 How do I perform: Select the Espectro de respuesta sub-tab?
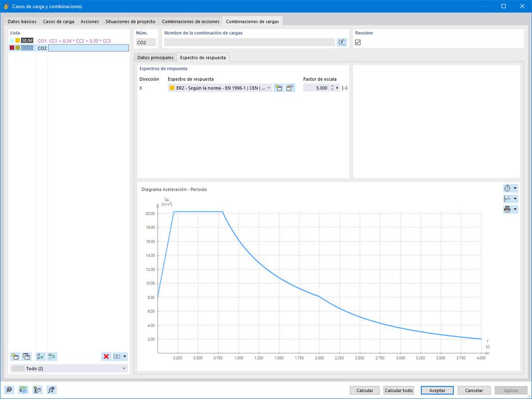tap(203, 58)
